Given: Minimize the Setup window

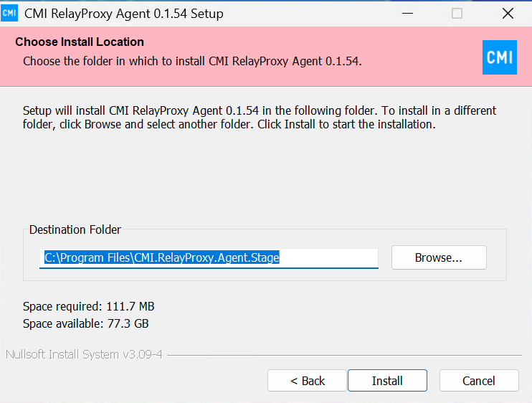Looking at the screenshot, I should 407,14.
